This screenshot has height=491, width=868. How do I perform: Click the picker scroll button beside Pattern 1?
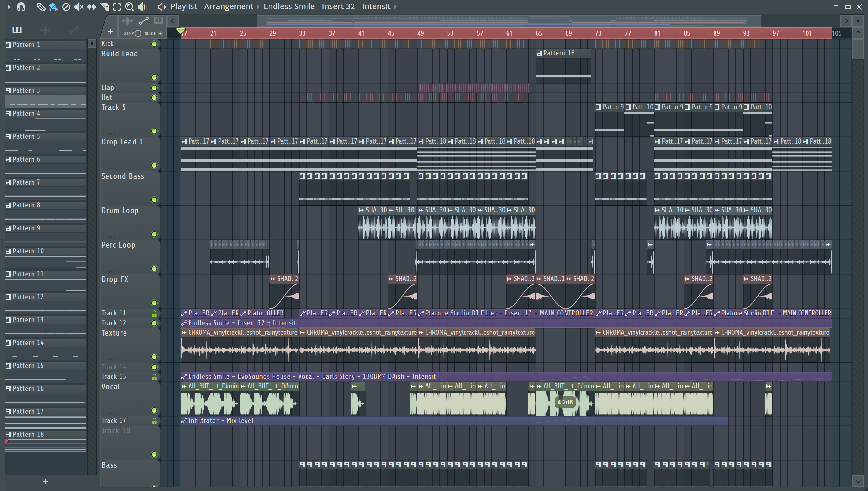pyautogui.click(x=92, y=43)
